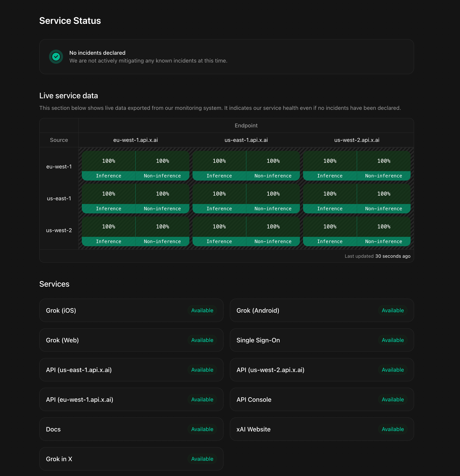Click the 'Live service data' heading
Screen dimensions: 460x476
(69, 96)
